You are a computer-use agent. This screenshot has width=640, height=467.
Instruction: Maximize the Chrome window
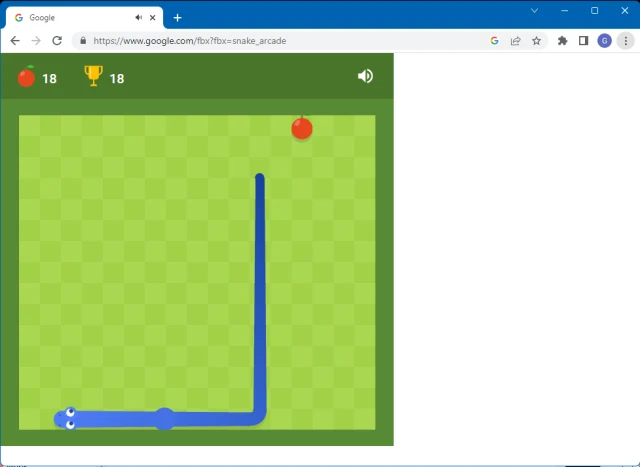[595, 11]
